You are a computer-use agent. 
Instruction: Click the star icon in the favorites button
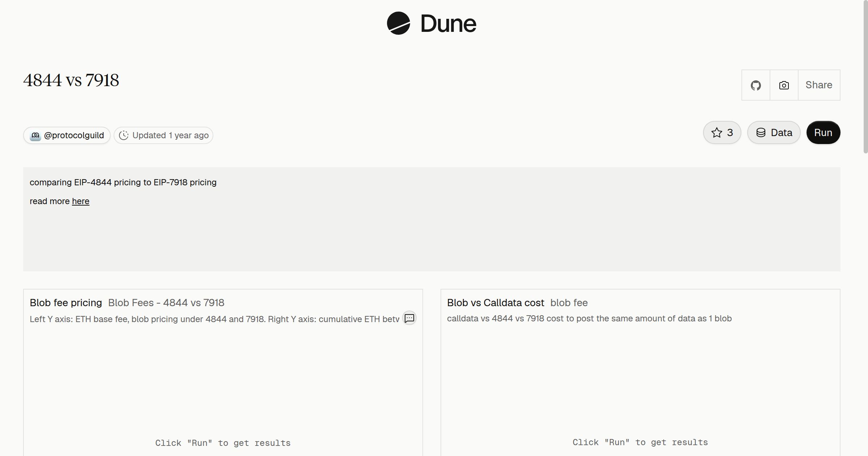[716, 132]
